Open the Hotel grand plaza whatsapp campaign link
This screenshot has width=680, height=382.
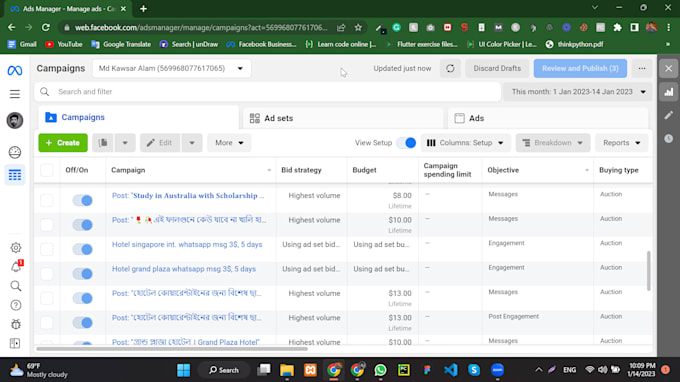pos(184,269)
